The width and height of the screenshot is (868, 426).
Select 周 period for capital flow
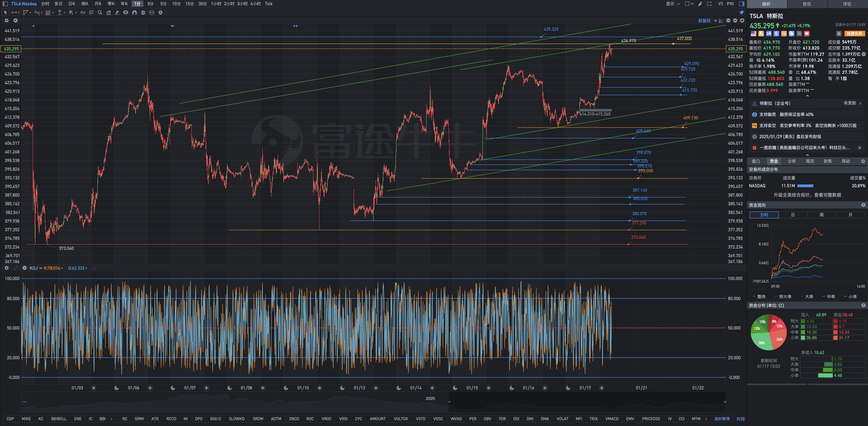pos(821,215)
